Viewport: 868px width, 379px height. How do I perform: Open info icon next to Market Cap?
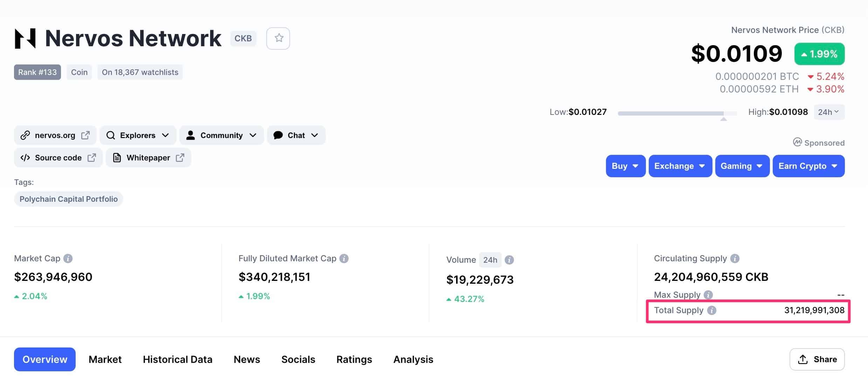pos(68,259)
